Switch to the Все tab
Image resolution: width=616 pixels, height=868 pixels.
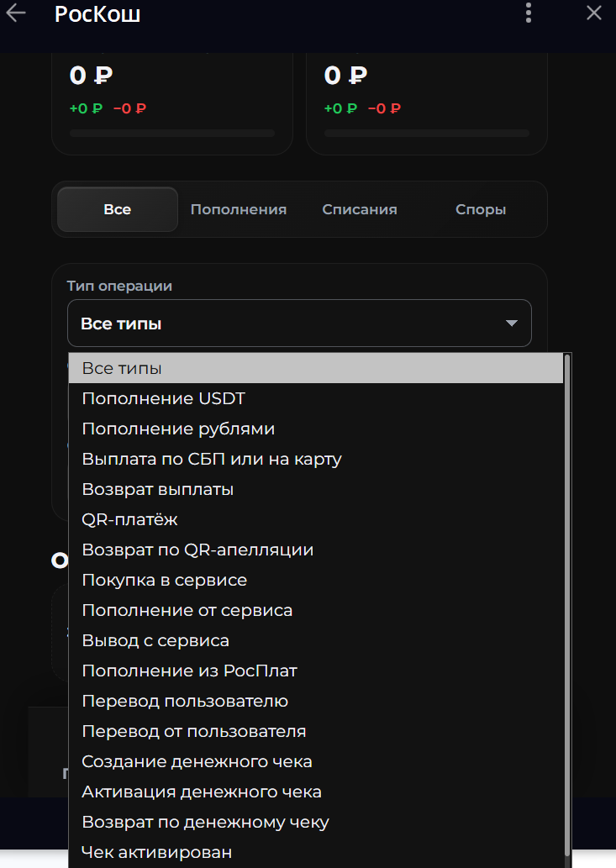pos(118,209)
